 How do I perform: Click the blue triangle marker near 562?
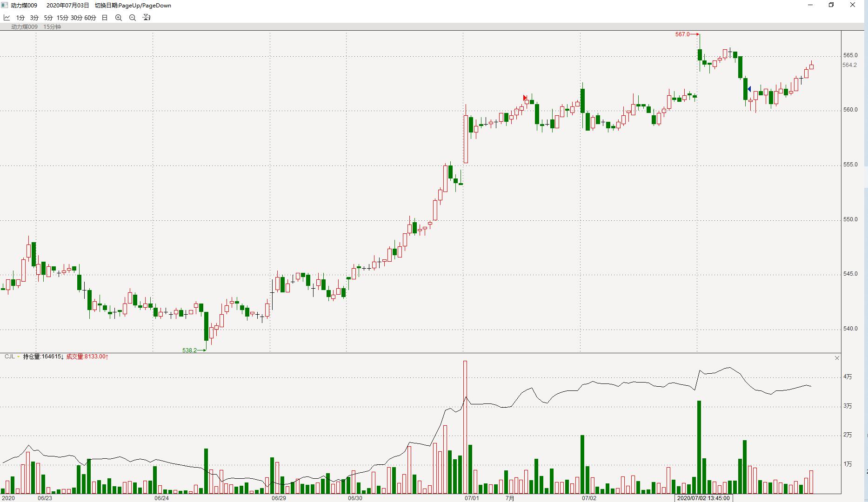pyautogui.click(x=749, y=89)
